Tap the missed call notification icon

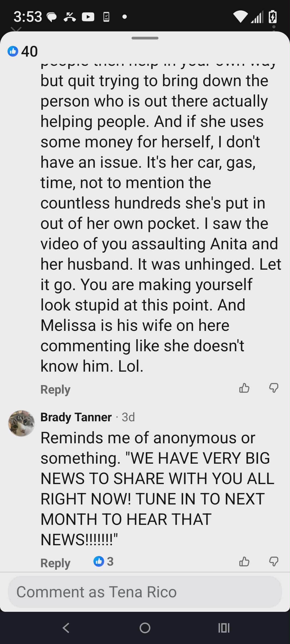point(70,17)
